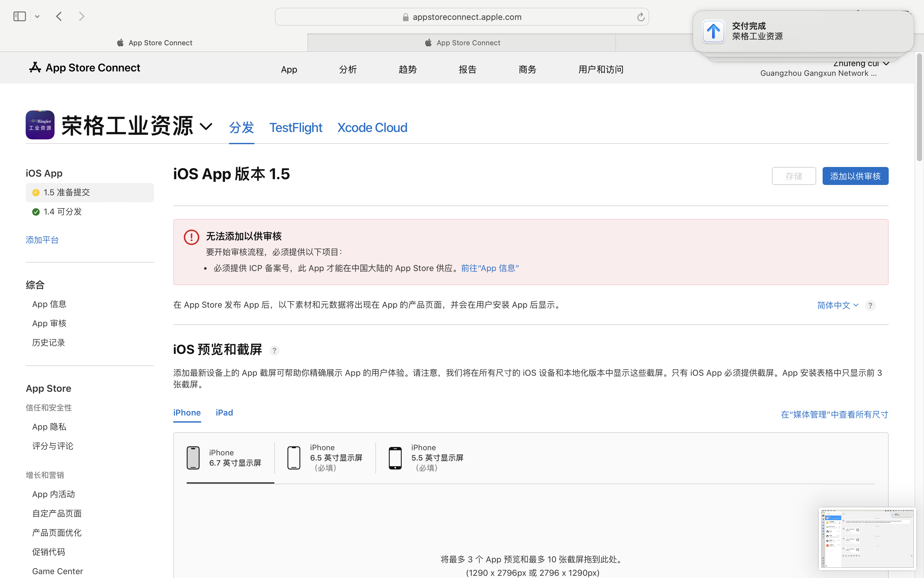Open the 商务 navigation item
The height and width of the screenshot is (578, 924).
pyautogui.click(x=527, y=70)
